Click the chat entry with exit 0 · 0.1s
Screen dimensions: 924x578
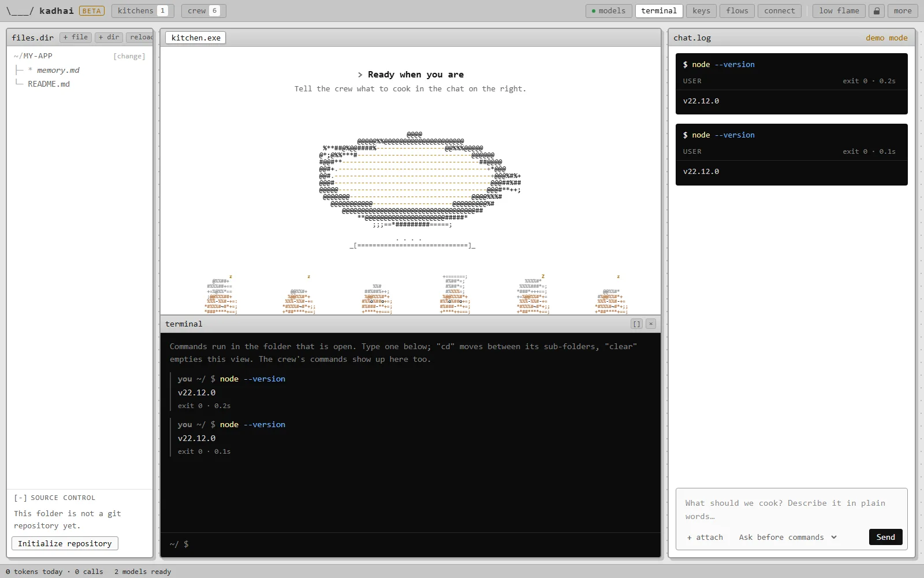(792, 154)
